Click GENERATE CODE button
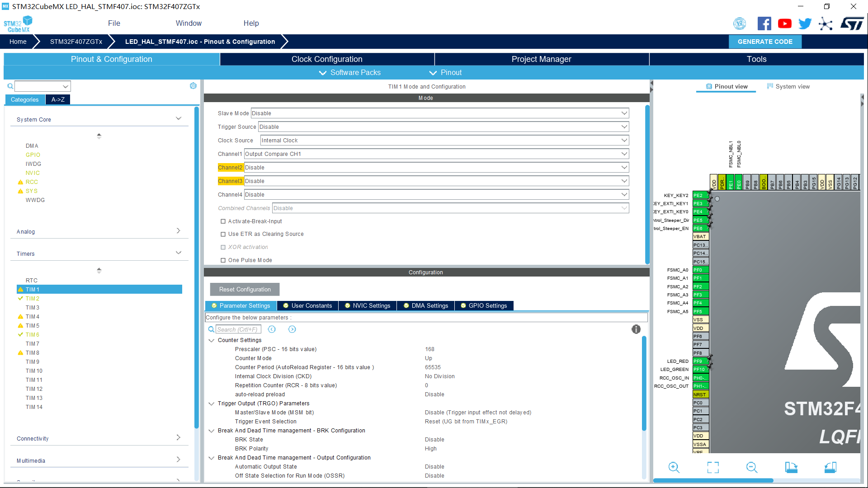The height and width of the screenshot is (488, 868). point(765,42)
